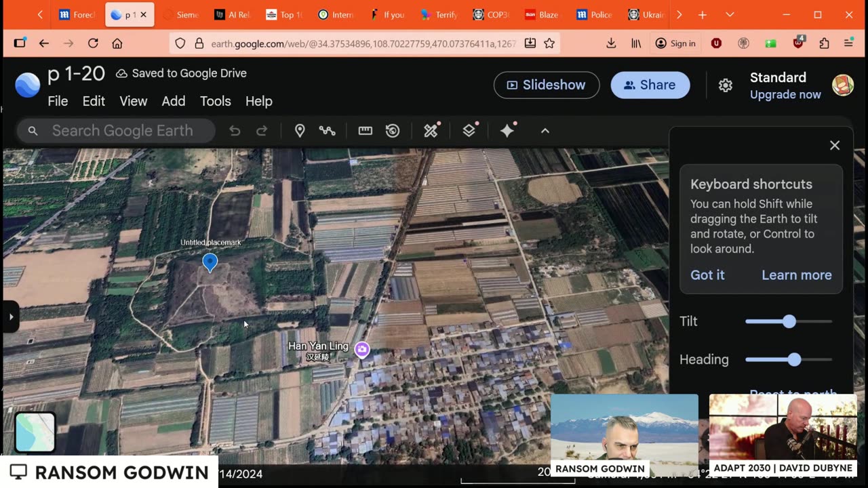Open the View menu
868x488 pixels.
tap(134, 101)
